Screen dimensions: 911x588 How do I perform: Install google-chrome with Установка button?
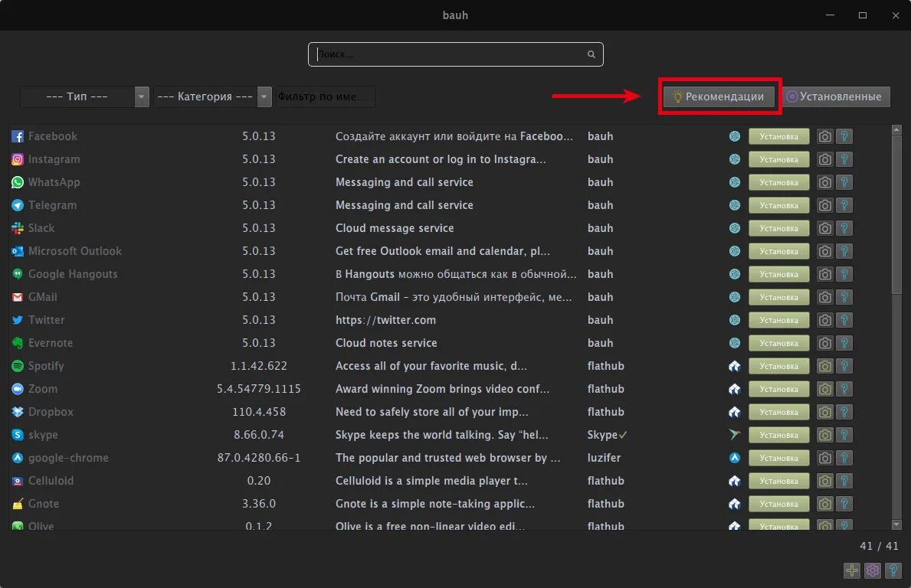(778, 458)
